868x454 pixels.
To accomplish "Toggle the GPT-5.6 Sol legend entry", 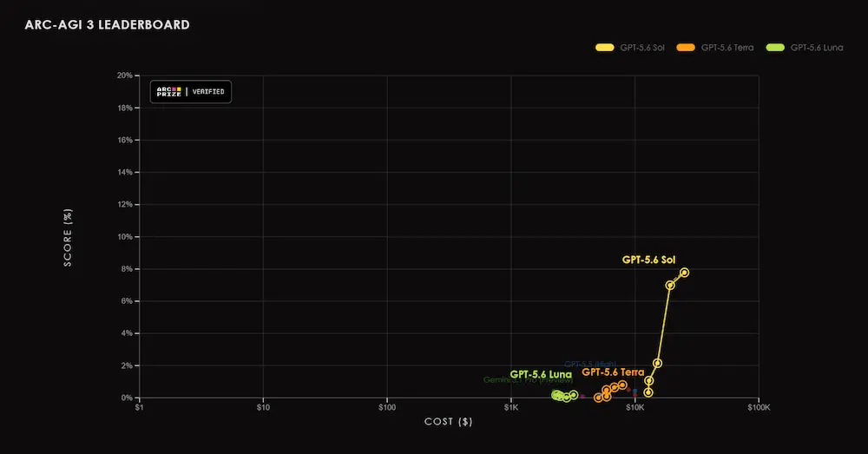I will tap(630, 48).
